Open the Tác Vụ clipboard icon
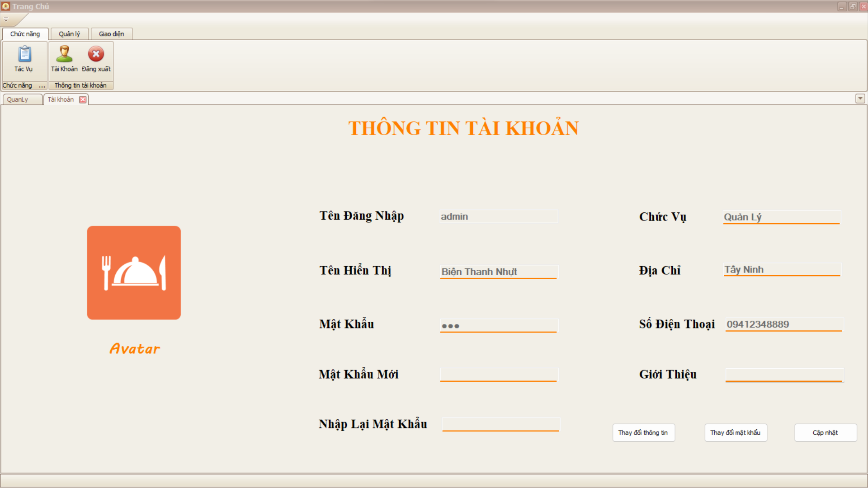This screenshot has width=868, height=488. (x=24, y=55)
